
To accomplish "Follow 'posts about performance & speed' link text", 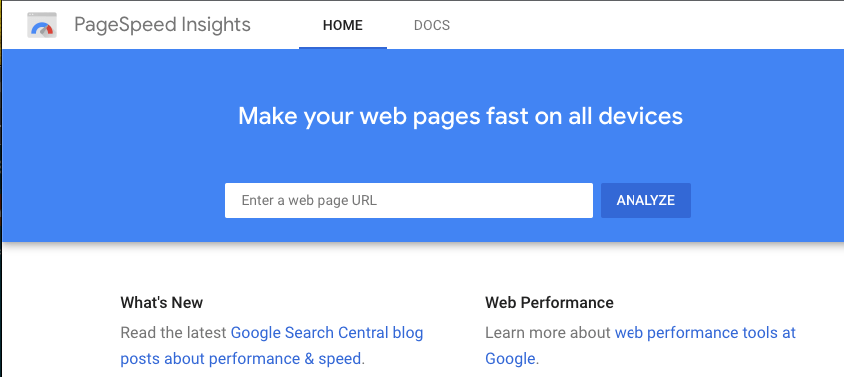I will [x=241, y=359].
